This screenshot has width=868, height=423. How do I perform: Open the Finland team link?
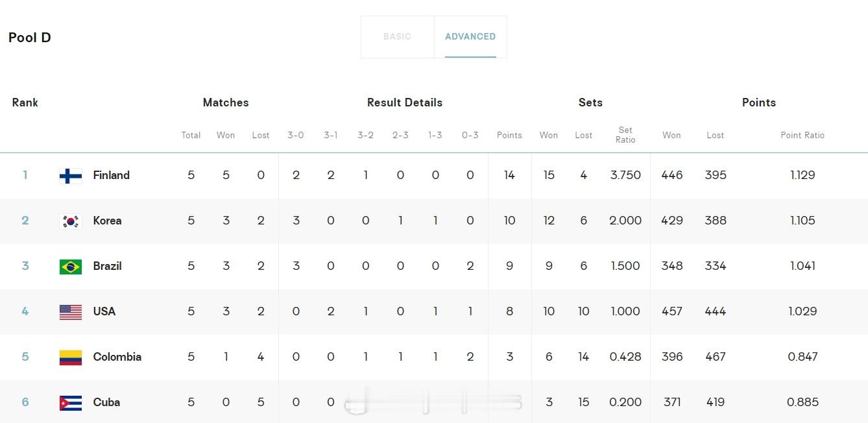(x=111, y=175)
